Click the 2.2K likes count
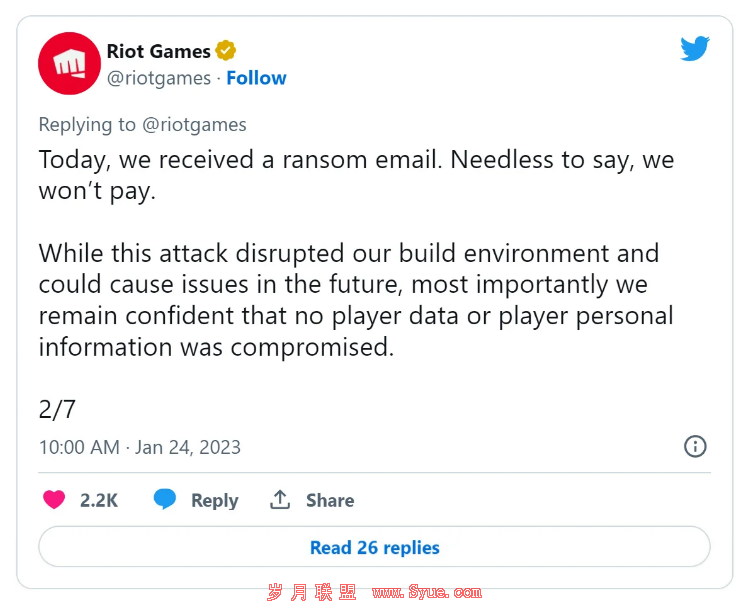Viewport: 747px width, 602px height. [99, 500]
